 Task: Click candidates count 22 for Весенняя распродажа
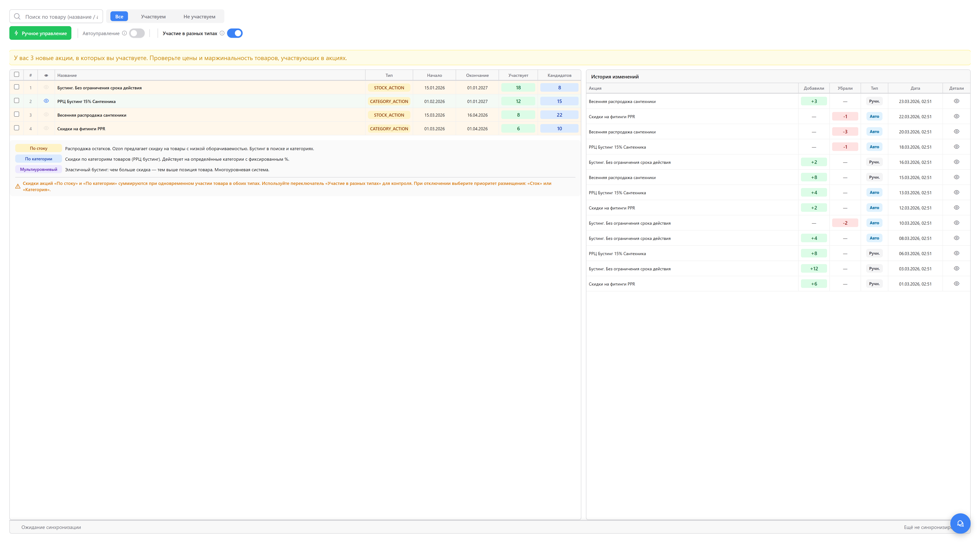coord(559,115)
